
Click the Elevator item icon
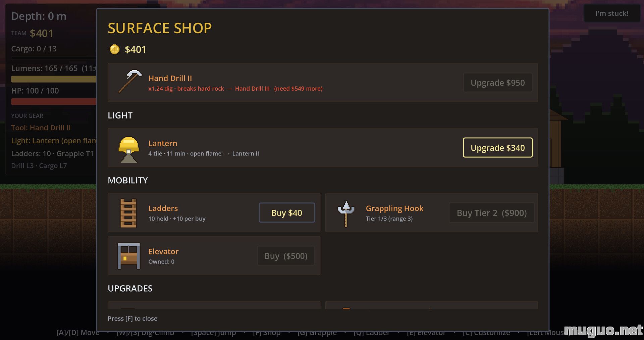tap(128, 256)
